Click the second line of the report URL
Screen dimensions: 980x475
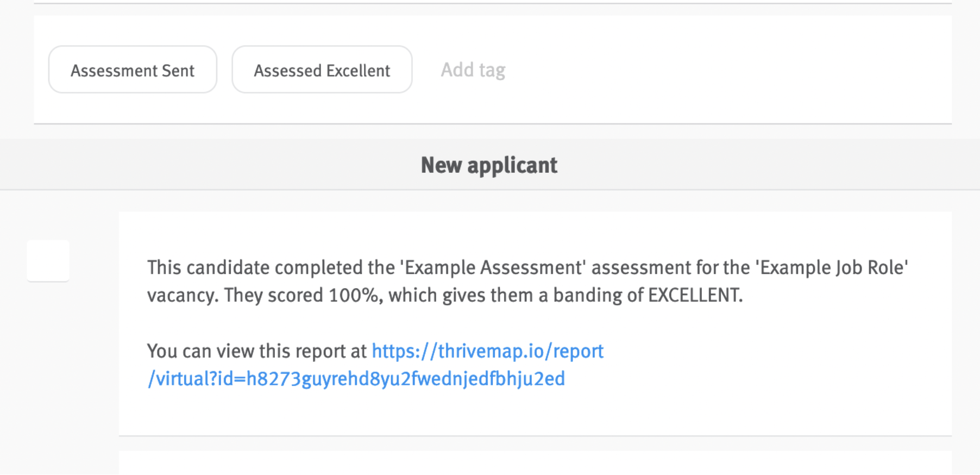click(355, 378)
